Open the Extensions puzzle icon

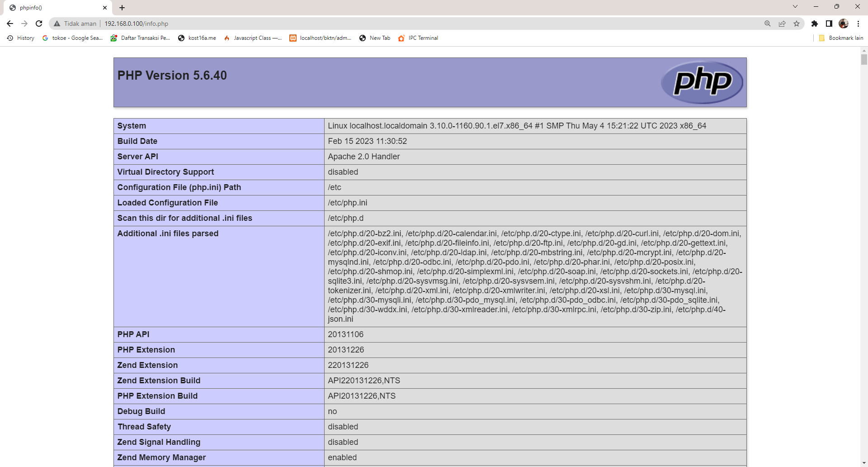tap(815, 24)
